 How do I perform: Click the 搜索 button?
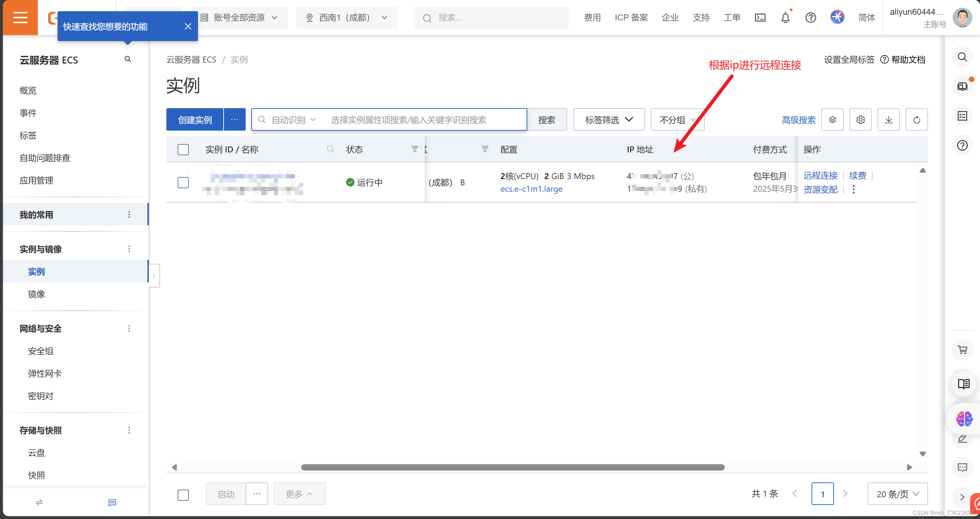[547, 119]
